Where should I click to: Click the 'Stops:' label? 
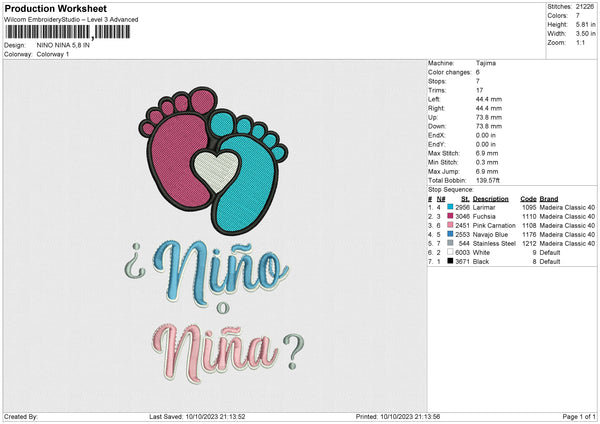(x=437, y=81)
